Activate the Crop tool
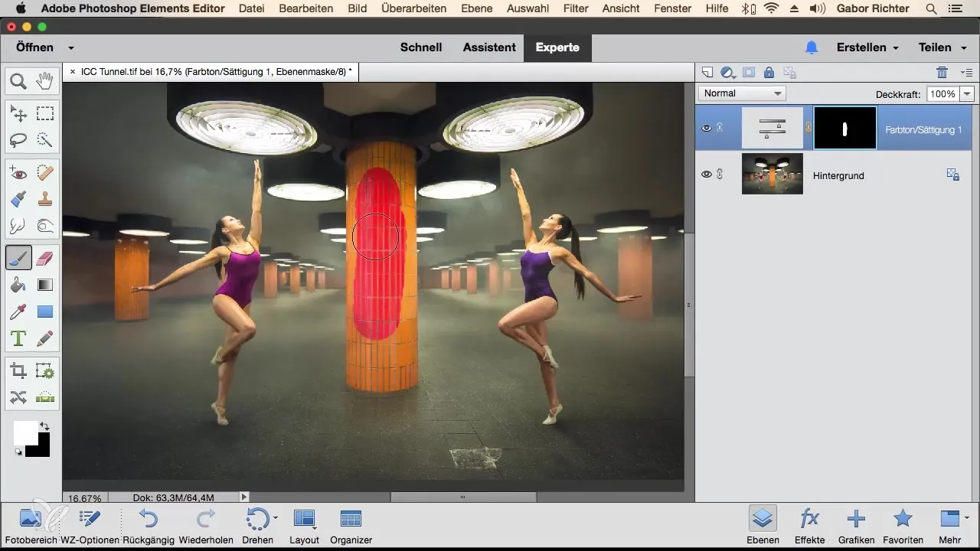Image resolution: width=980 pixels, height=551 pixels. pos(18,372)
